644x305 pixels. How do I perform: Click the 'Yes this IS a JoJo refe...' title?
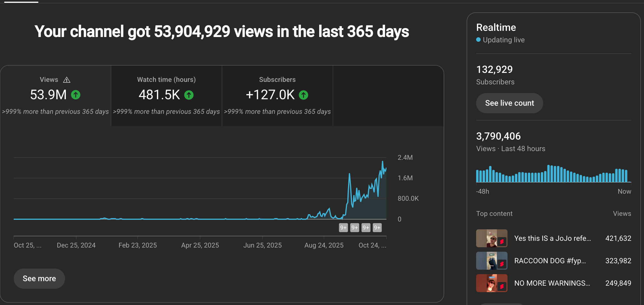pyautogui.click(x=552, y=238)
